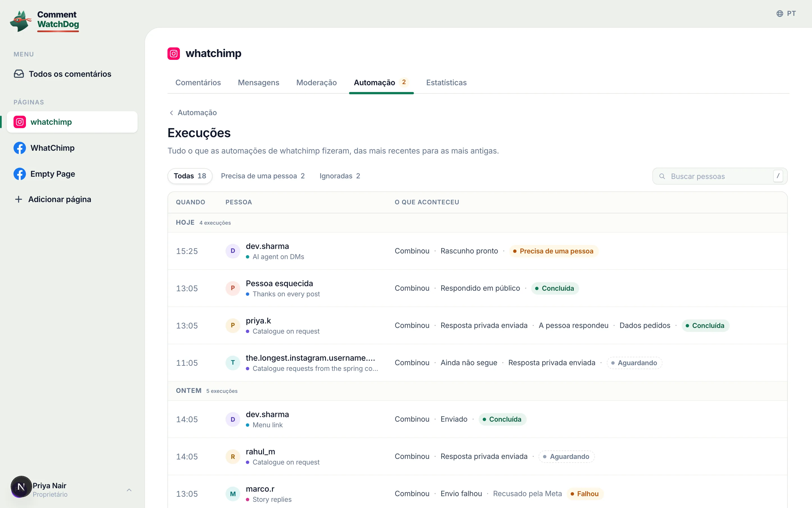Viewport: 812px width, 508px height.
Task: Click the PESSOA column header
Action: 239,202
